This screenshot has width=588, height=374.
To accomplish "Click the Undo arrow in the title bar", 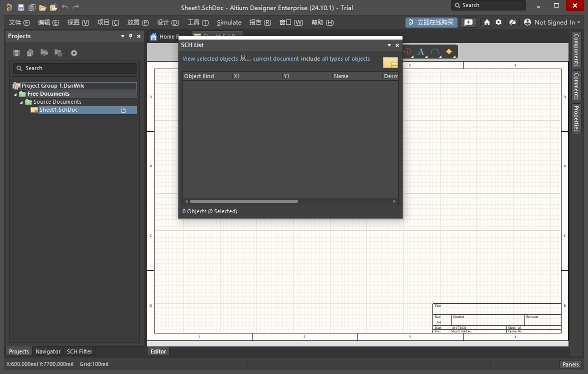I will (x=65, y=7).
